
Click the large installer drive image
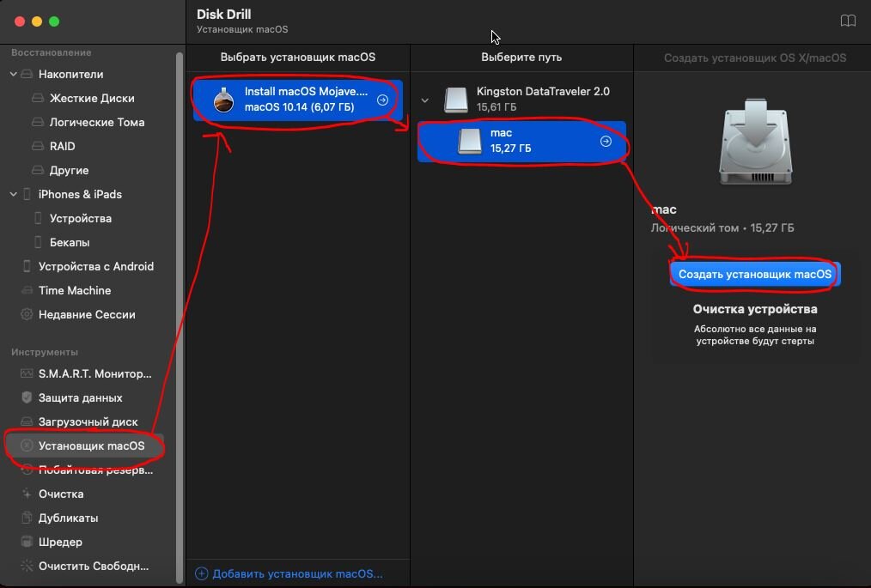[x=755, y=142]
